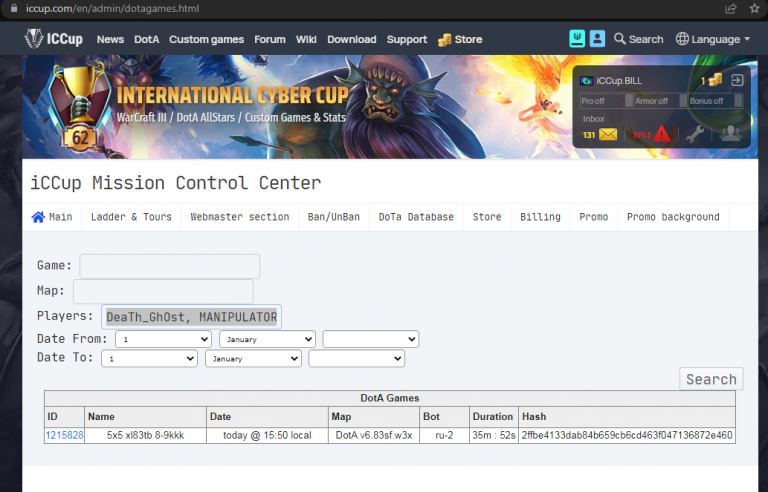This screenshot has height=492, width=768.
Task: Click the red 3763 alerts count
Action: (x=642, y=135)
